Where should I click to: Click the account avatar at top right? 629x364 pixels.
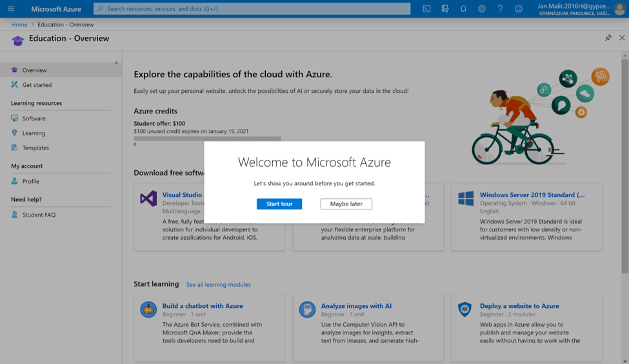[619, 9]
